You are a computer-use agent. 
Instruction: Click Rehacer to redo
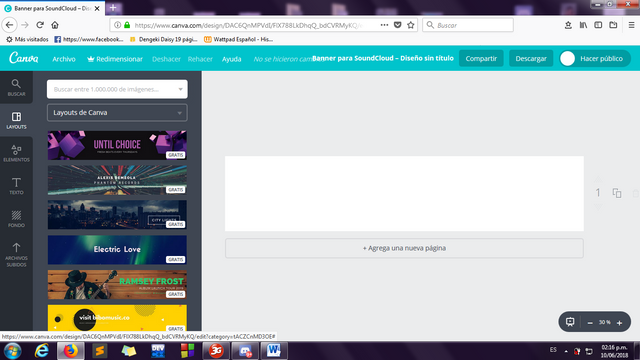(x=200, y=59)
